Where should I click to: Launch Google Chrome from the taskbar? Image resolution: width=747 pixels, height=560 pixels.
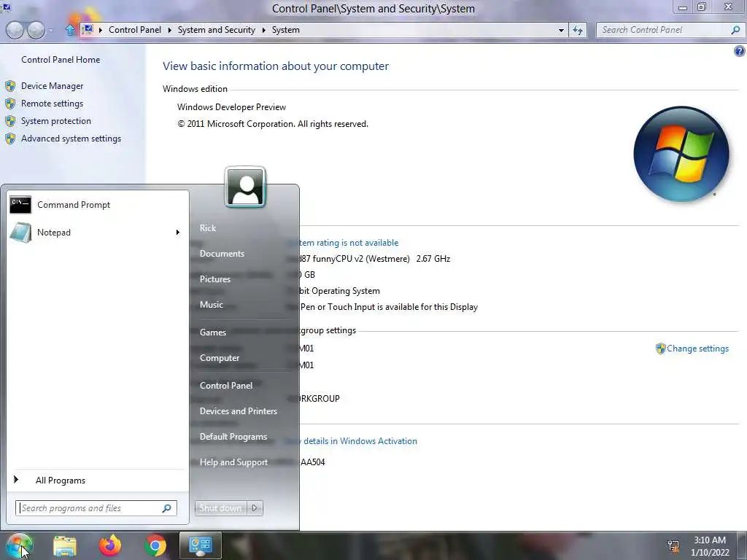tap(155, 545)
